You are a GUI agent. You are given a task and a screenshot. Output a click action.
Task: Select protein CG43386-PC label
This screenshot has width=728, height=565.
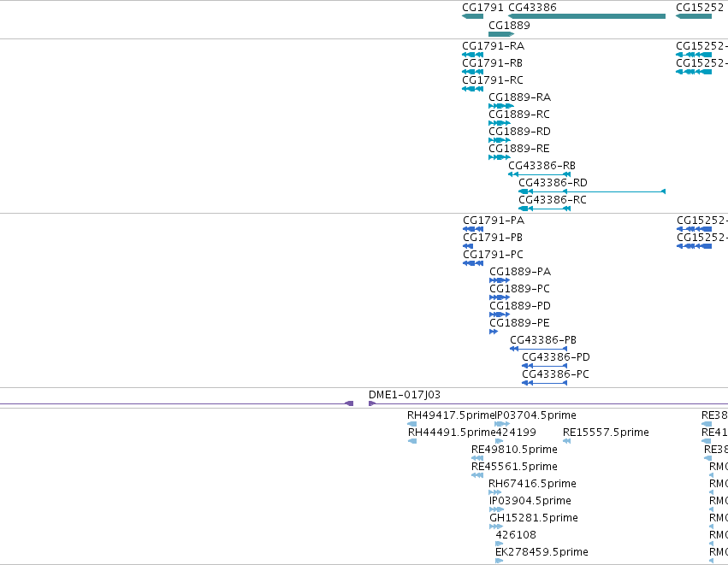555,374
